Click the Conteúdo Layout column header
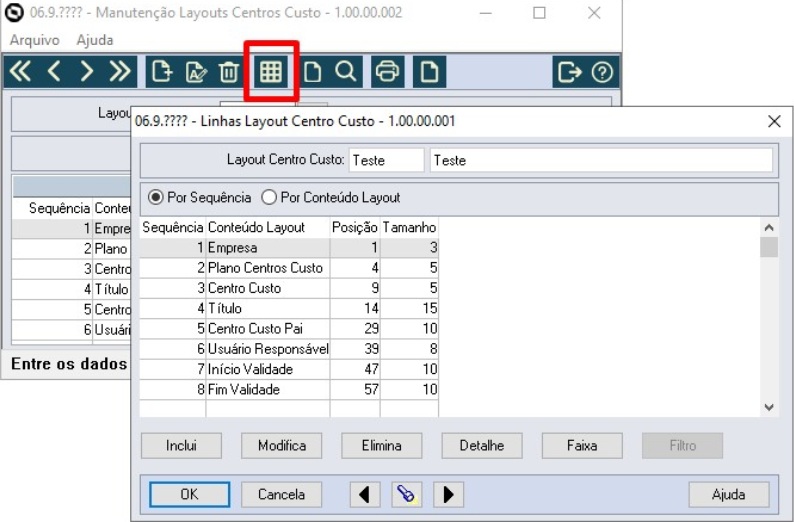794x522 pixels. [268, 227]
